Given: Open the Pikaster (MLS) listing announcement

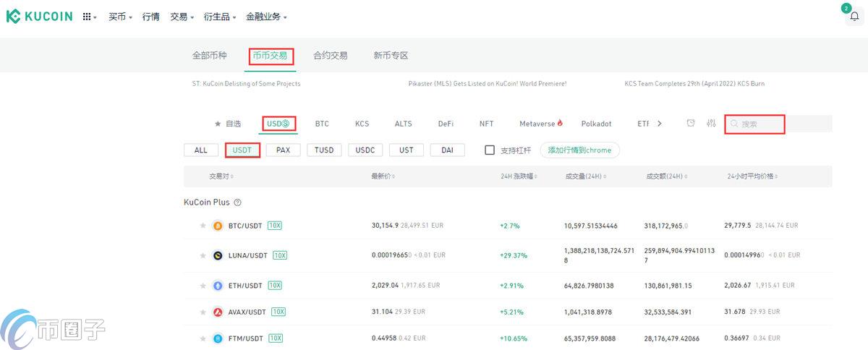Looking at the screenshot, I should pos(488,84).
